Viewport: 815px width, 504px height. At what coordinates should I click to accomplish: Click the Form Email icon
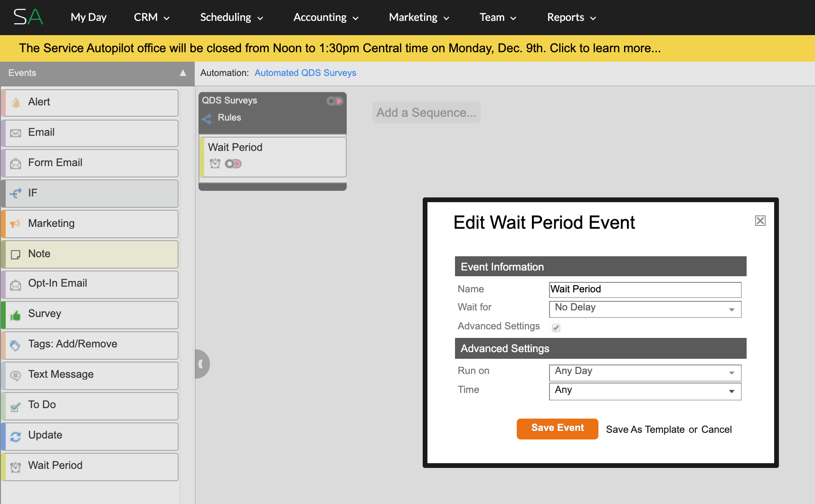pyautogui.click(x=16, y=164)
